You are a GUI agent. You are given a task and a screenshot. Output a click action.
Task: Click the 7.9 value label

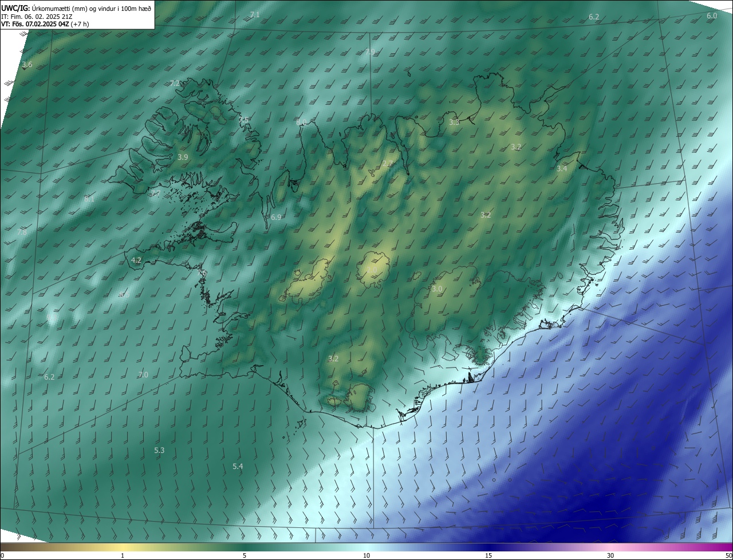pyautogui.click(x=370, y=52)
